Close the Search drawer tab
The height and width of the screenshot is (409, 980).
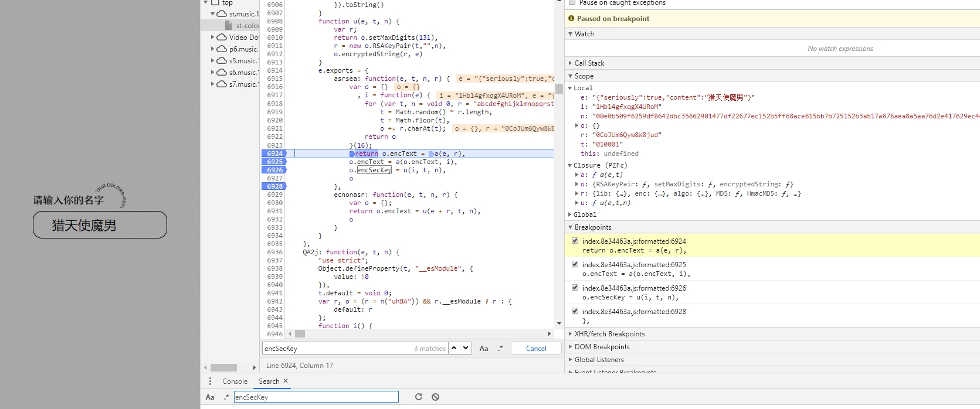[286, 381]
